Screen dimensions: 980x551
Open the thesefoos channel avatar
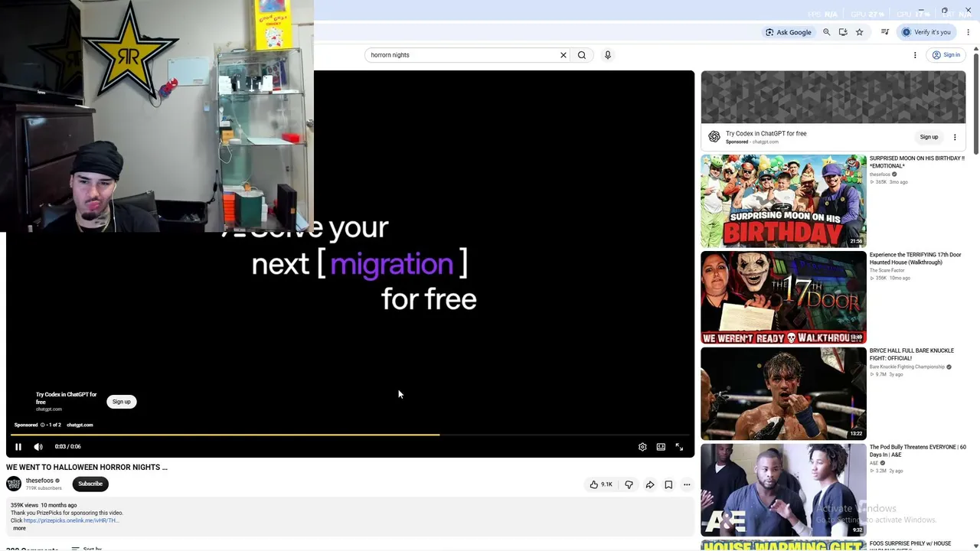(x=14, y=484)
